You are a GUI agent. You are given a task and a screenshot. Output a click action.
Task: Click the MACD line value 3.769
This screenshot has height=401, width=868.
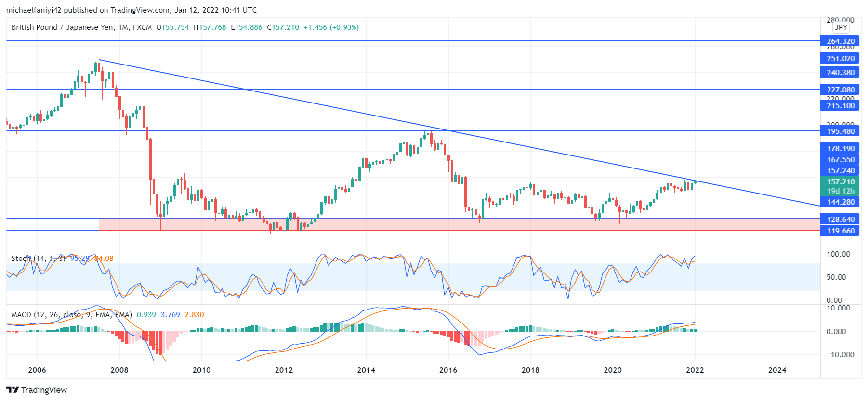click(x=170, y=315)
